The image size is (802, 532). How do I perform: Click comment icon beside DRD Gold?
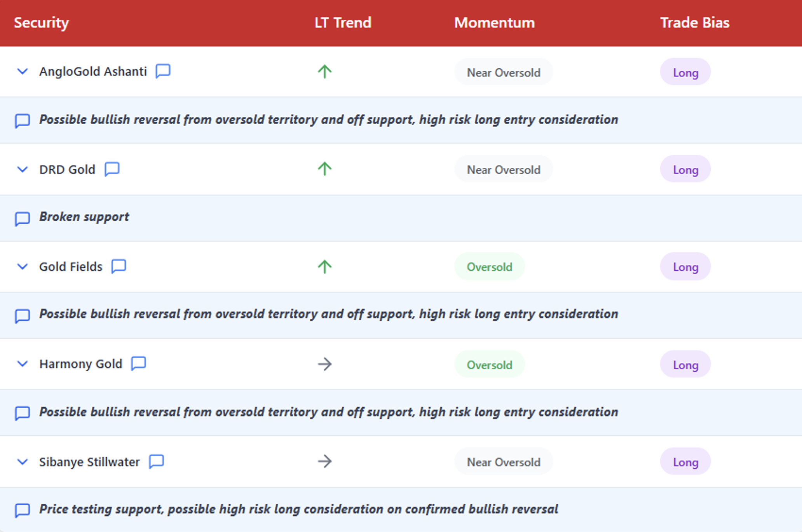112,169
